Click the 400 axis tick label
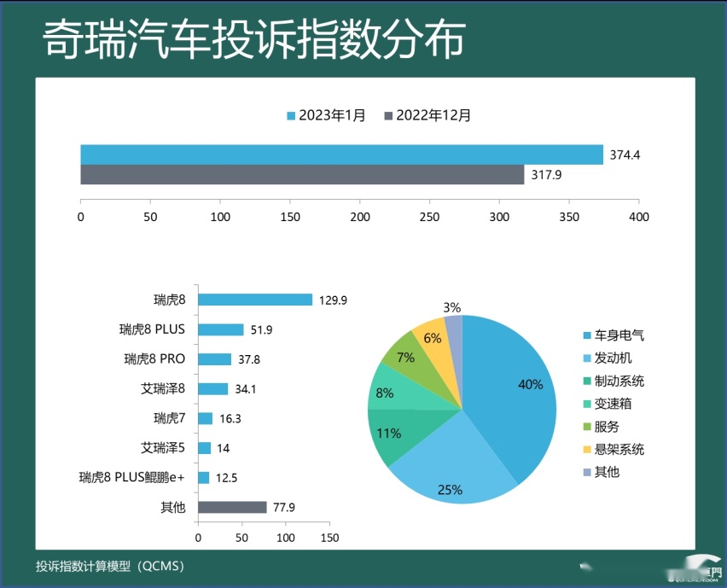 click(x=639, y=217)
